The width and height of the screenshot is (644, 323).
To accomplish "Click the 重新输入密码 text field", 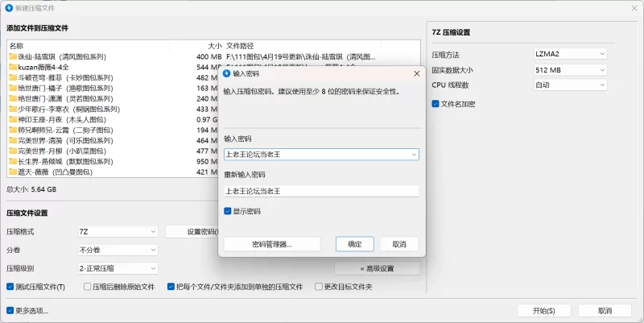I will coord(321,191).
